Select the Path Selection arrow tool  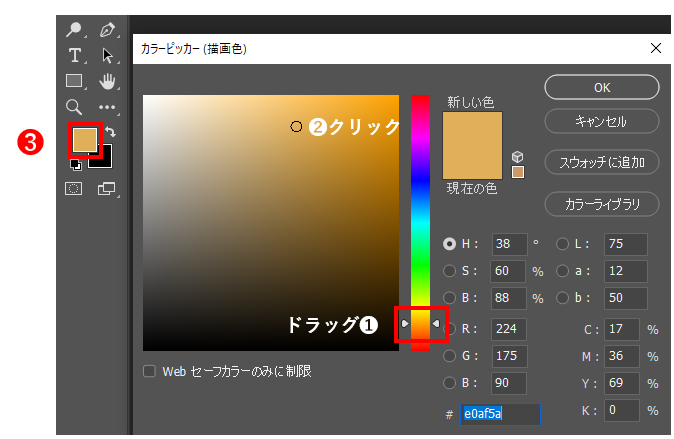[x=107, y=55]
